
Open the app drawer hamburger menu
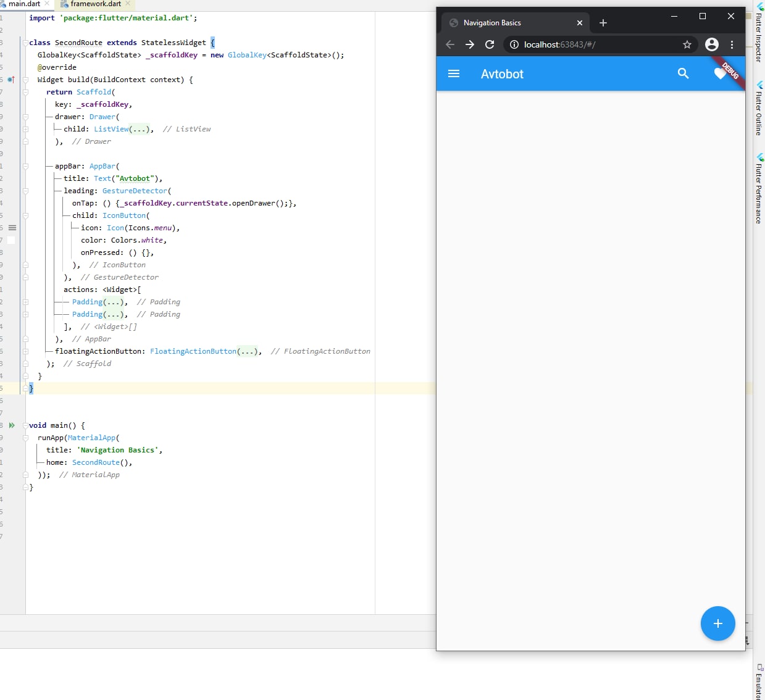tap(454, 73)
